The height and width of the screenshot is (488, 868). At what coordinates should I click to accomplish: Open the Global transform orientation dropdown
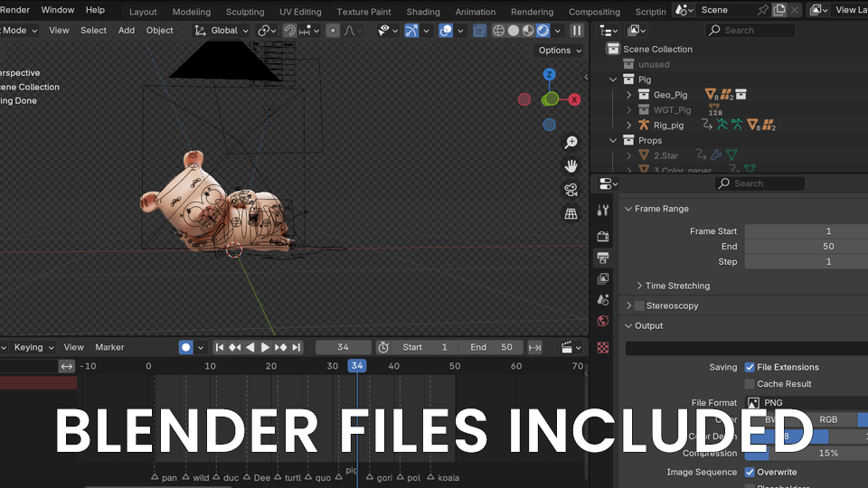[221, 31]
